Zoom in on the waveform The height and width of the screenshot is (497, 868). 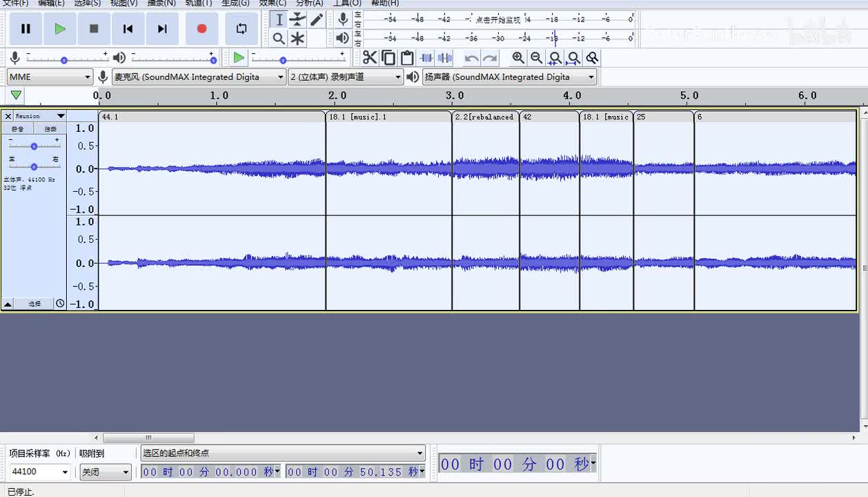pyautogui.click(x=518, y=58)
